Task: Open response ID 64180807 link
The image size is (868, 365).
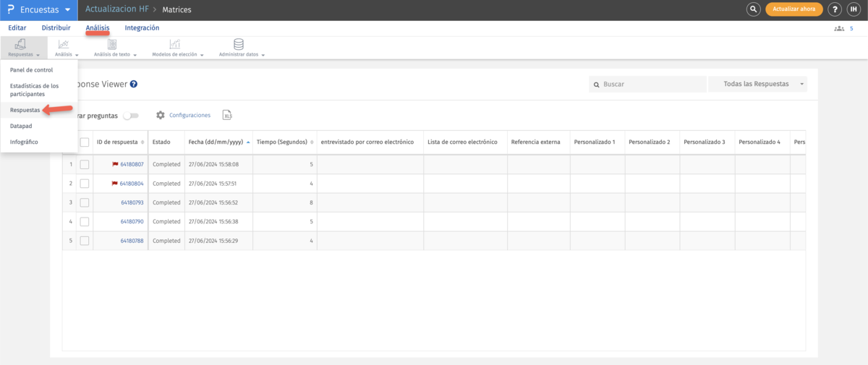Action: click(132, 164)
